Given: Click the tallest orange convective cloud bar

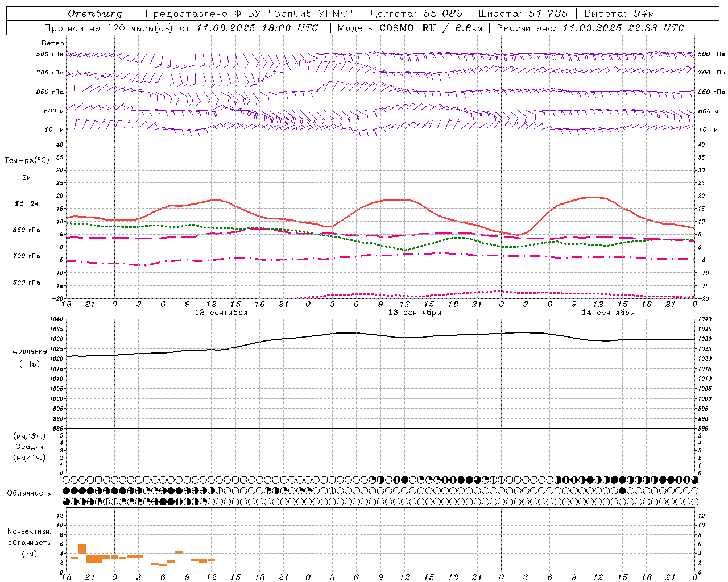Looking at the screenshot, I should pos(82,549).
